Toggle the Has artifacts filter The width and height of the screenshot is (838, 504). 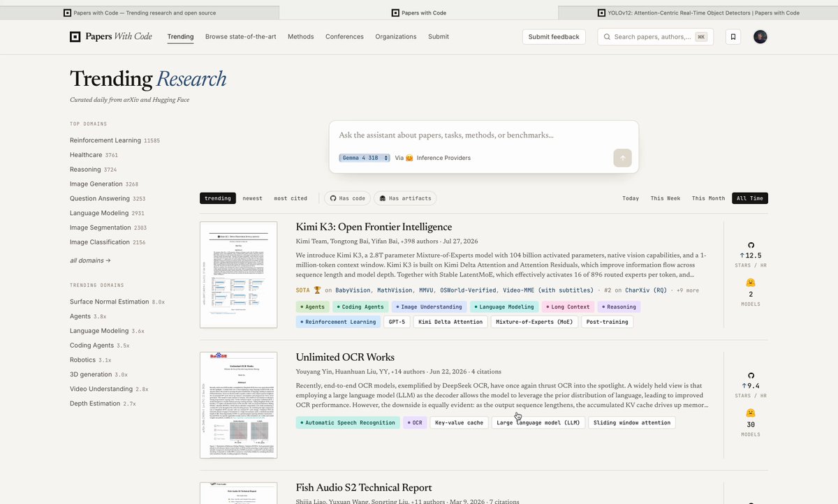tap(405, 198)
